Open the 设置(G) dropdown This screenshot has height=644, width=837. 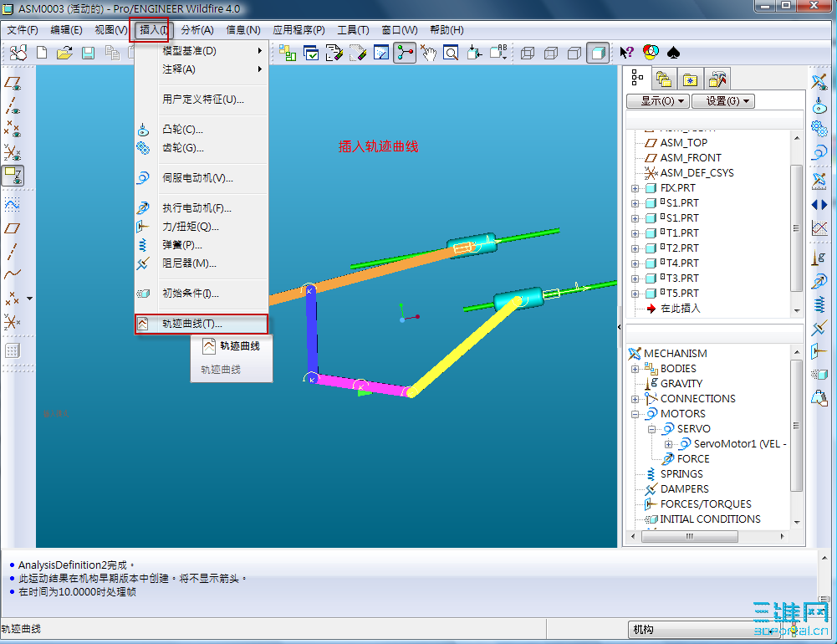(x=723, y=101)
